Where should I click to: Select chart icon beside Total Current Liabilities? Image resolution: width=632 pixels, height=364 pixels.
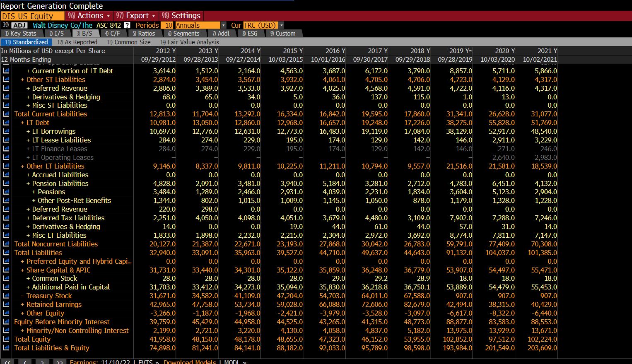5,114
